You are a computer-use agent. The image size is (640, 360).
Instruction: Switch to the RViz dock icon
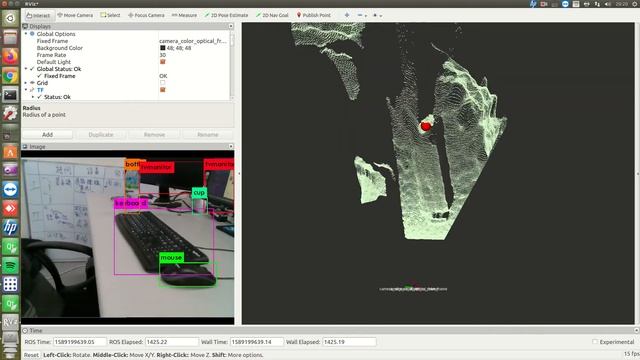click(10, 322)
